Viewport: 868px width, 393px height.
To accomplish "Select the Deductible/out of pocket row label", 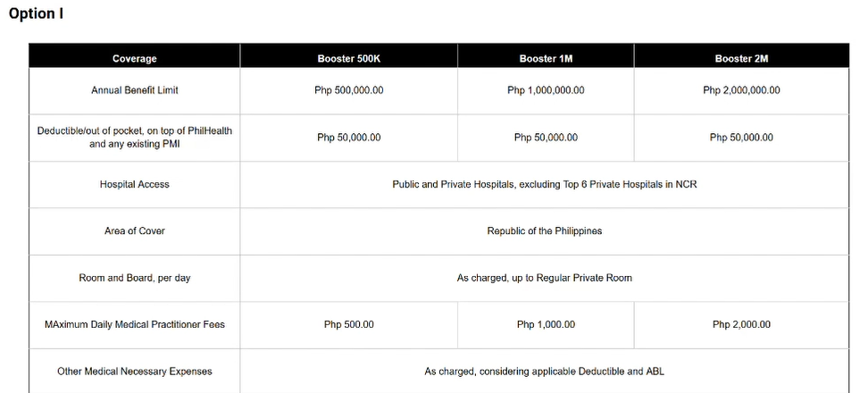I will click(x=135, y=138).
